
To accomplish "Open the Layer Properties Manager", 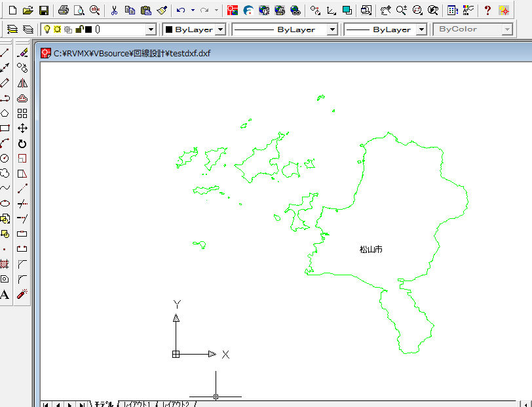I will tap(11, 29).
